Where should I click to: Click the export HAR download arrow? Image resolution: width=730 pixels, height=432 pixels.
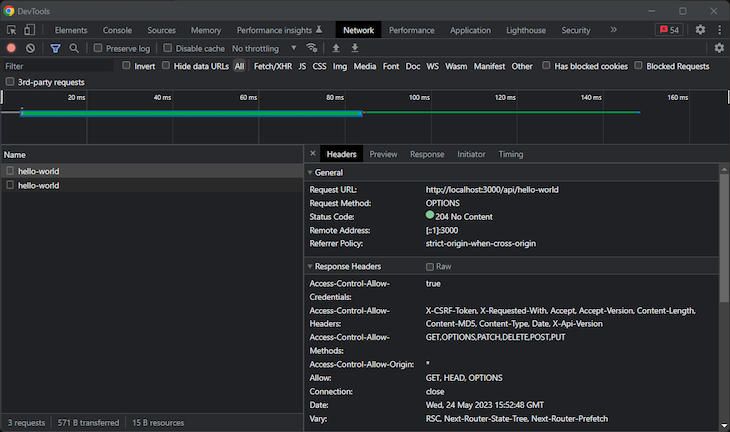tap(355, 48)
